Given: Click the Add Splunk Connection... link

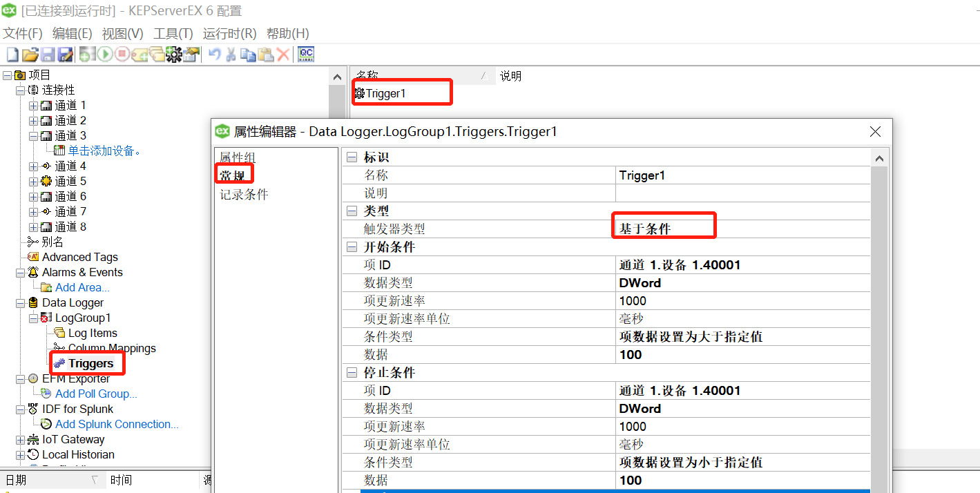Looking at the screenshot, I should [117, 424].
